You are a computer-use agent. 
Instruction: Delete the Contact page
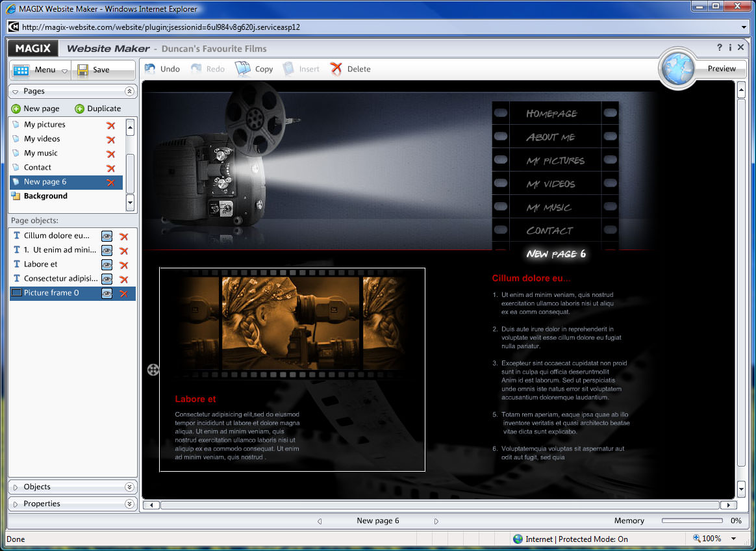[111, 168]
